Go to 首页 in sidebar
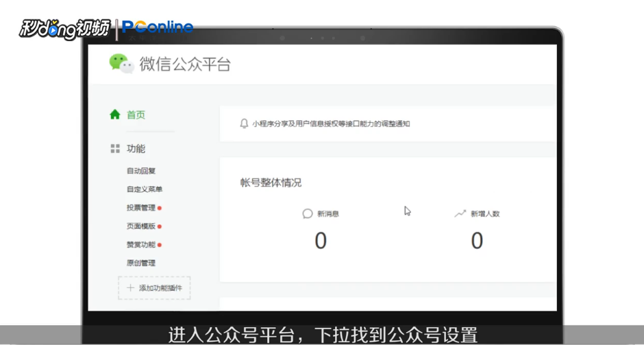This screenshot has width=644, height=345. [136, 115]
